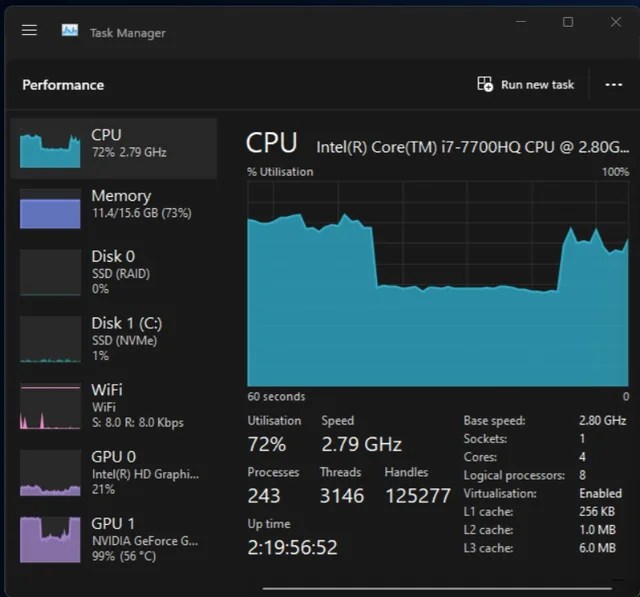Click the GPU 1 99% (56 °C) reading
The width and height of the screenshot is (640, 597).
[x=124, y=556]
